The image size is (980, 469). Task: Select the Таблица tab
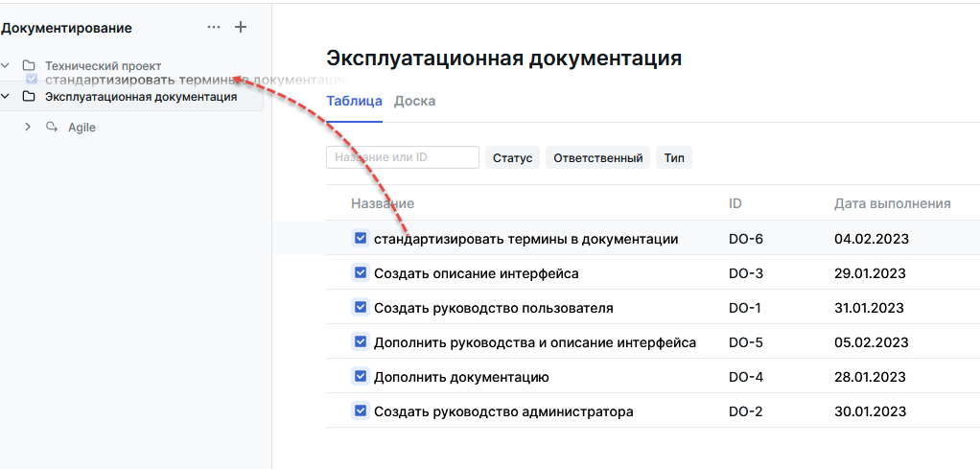pos(354,102)
